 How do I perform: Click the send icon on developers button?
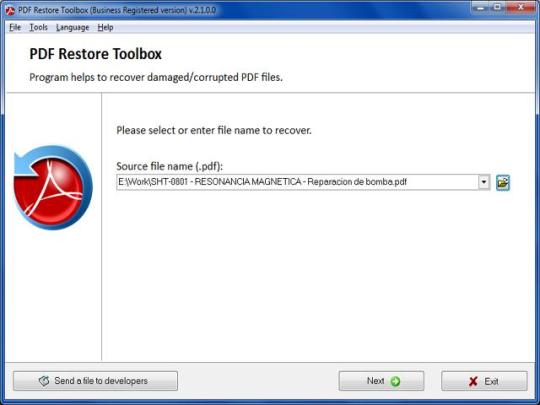pyautogui.click(x=44, y=381)
